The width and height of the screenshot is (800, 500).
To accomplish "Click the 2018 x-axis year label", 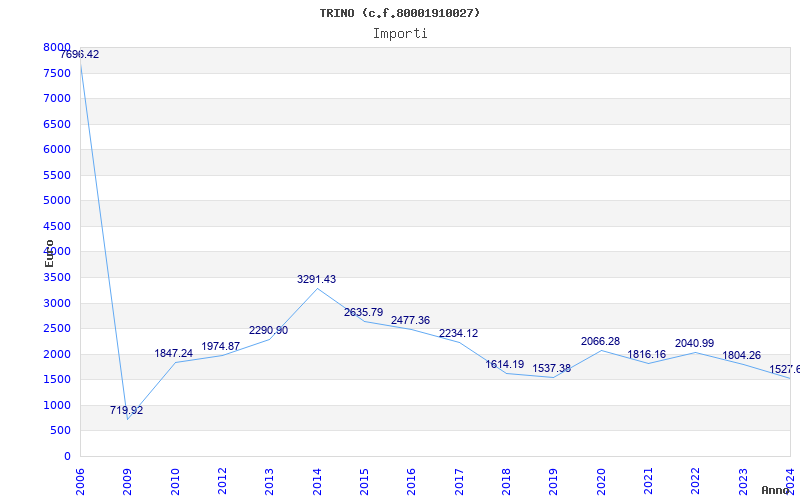I will (506, 482).
